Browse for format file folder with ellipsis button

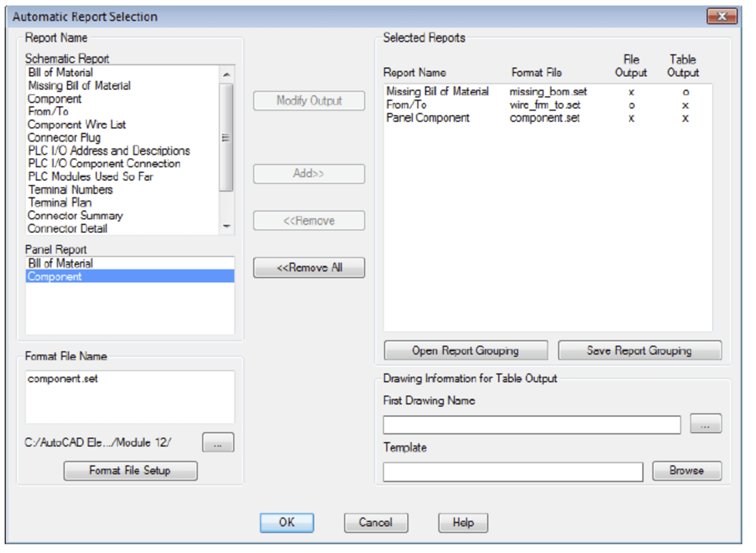(x=218, y=443)
